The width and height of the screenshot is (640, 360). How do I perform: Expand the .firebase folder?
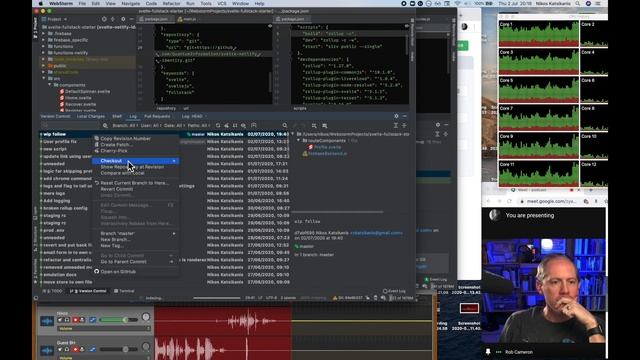[44, 33]
